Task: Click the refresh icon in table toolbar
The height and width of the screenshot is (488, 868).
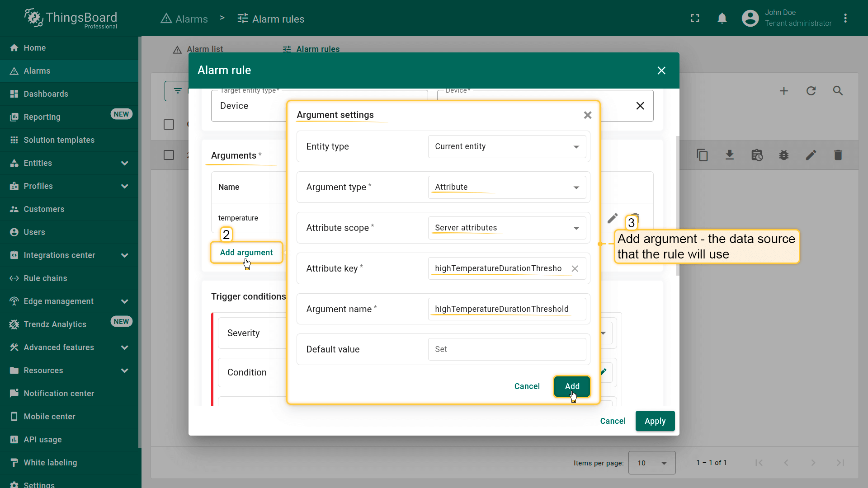Action: coord(811,91)
